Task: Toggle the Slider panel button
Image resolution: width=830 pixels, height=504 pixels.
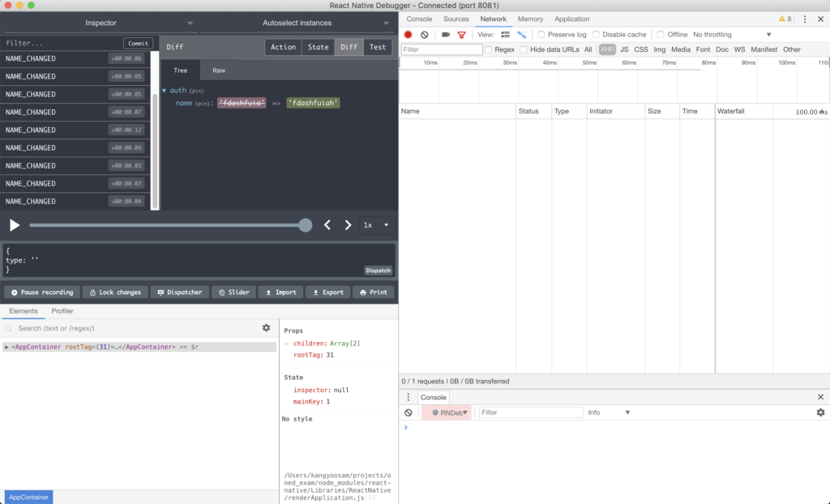Action: pyautogui.click(x=234, y=293)
